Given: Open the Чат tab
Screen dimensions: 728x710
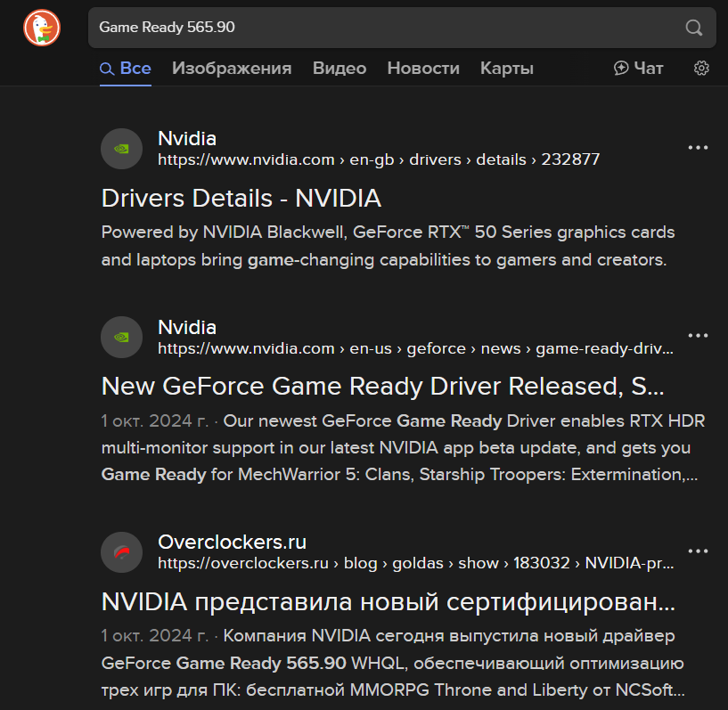Looking at the screenshot, I should 638,69.
